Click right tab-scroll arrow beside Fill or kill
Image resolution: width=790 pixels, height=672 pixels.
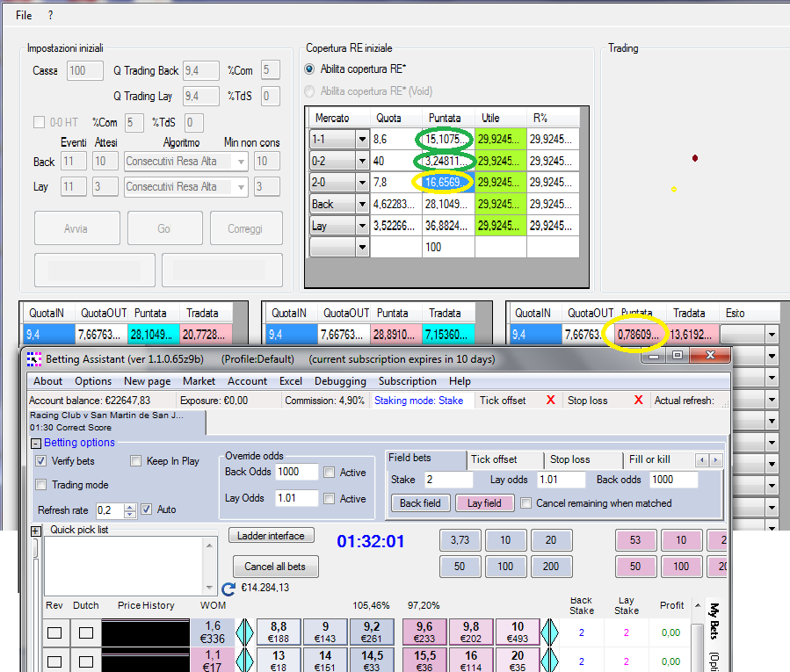click(715, 459)
